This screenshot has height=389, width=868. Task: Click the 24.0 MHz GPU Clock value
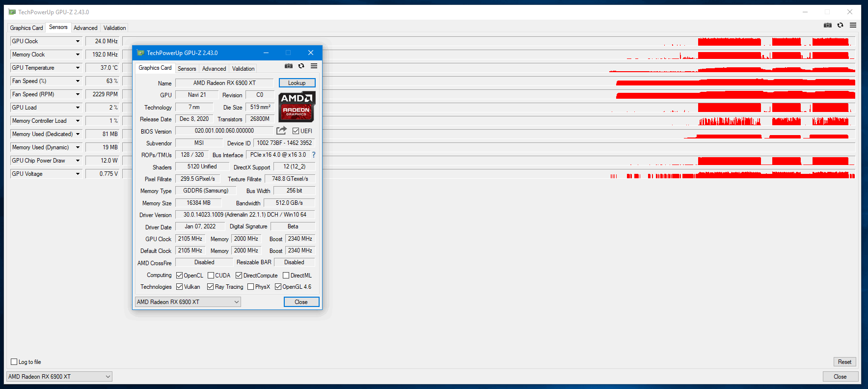tap(103, 41)
